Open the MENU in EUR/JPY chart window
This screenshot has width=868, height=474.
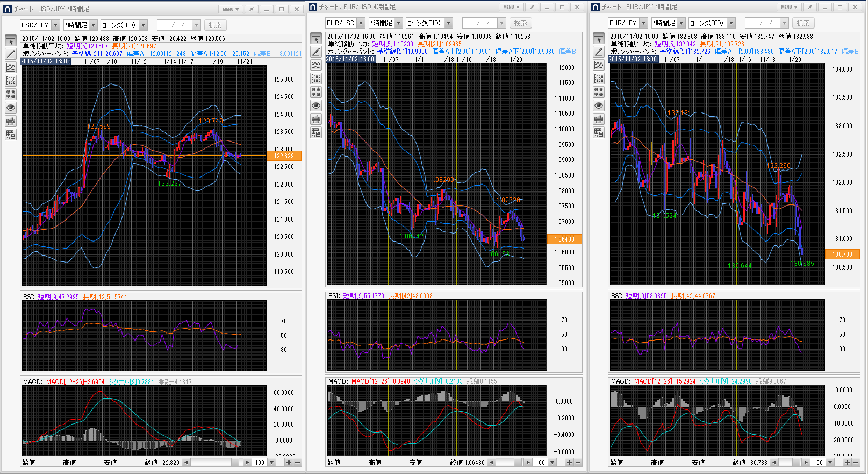point(789,7)
